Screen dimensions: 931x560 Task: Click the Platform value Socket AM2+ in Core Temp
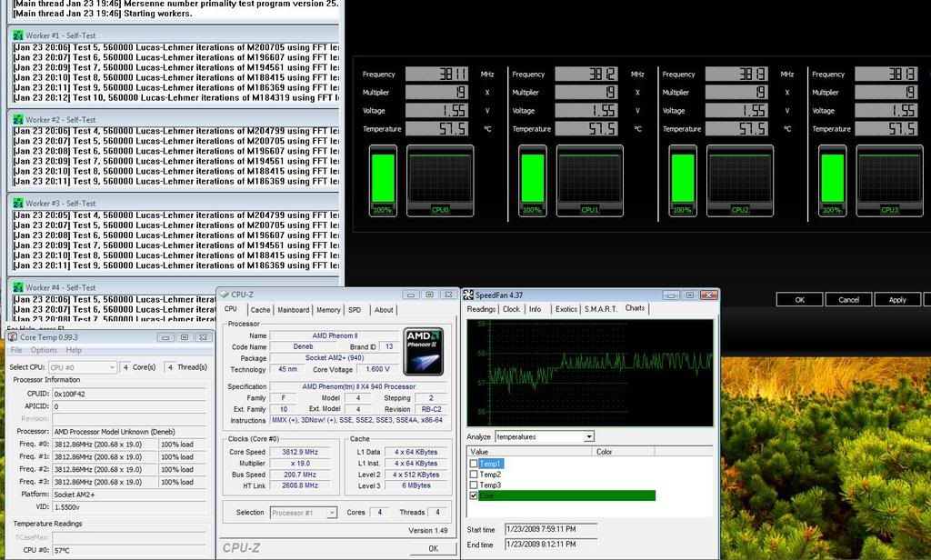[x=129, y=495]
